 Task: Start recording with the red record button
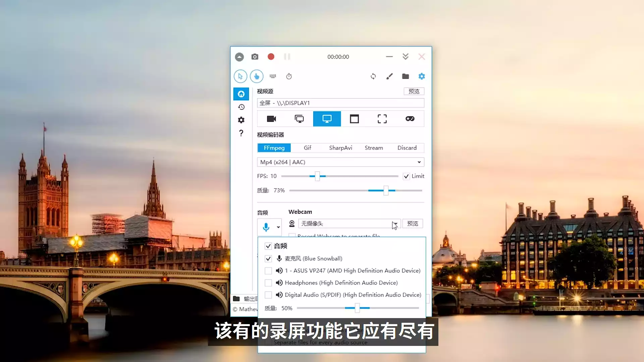coord(271,57)
